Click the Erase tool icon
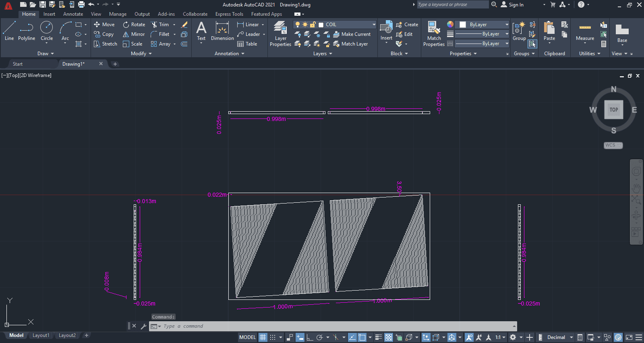This screenshot has height=343, width=644. click(x=184, y=25)
